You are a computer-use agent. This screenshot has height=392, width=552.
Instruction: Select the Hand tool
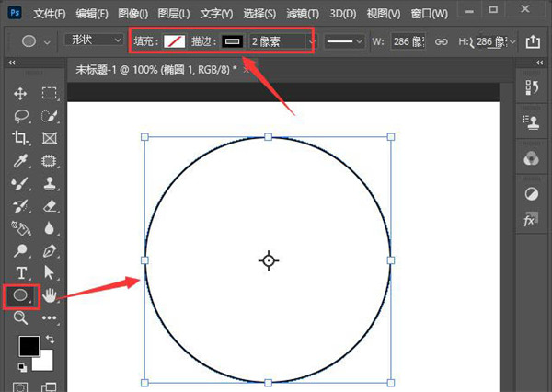50,295
